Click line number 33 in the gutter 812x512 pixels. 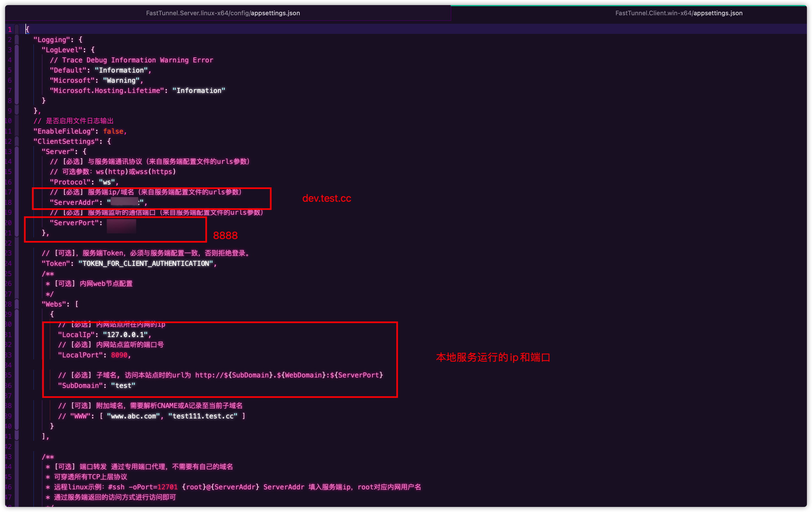click(8, 355)
